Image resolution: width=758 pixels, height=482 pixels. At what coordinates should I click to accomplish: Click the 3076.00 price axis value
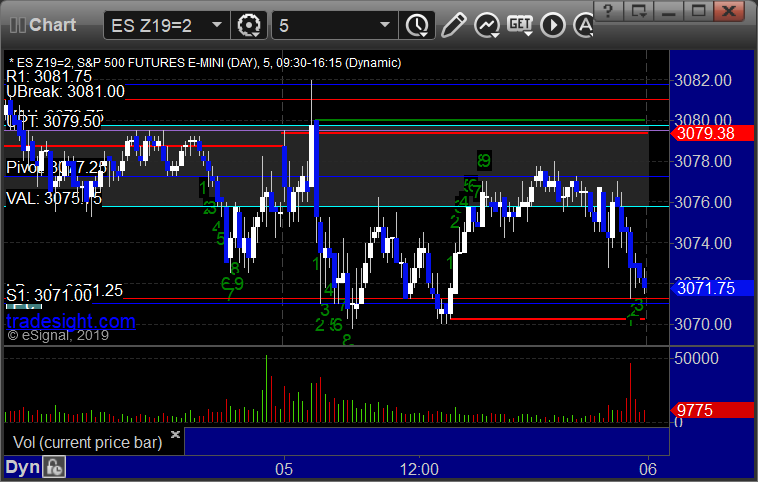703,202
